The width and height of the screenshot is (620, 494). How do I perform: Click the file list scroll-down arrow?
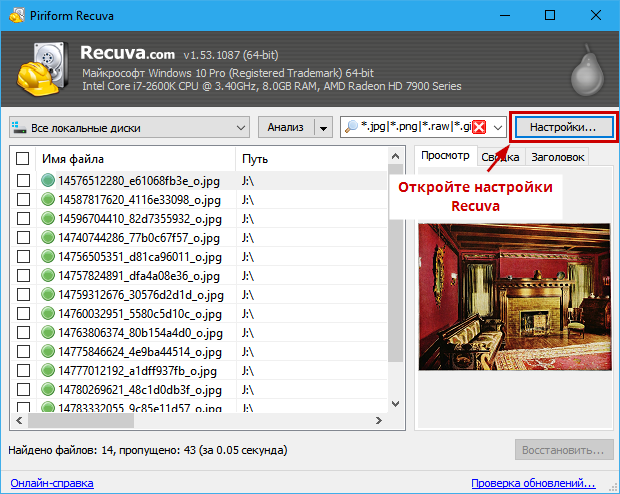click(395, 404)
